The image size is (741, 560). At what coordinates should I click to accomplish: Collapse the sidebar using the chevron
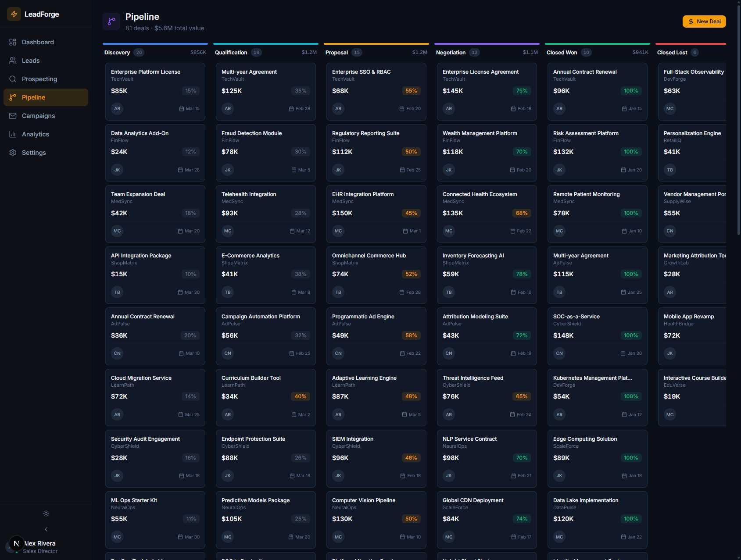point(46,529)
